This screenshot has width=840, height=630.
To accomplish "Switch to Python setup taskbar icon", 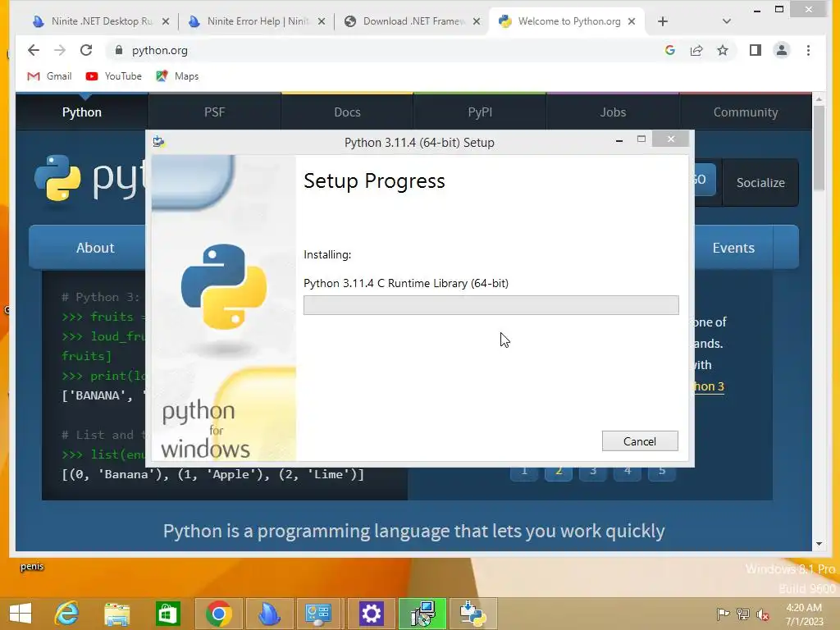I will click(473, 614).
